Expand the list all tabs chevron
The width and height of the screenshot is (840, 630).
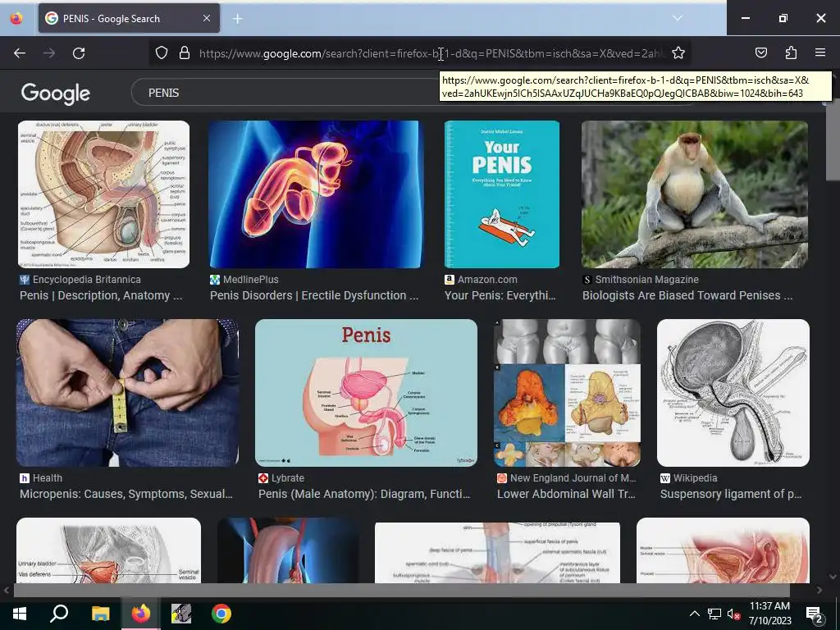678,18
